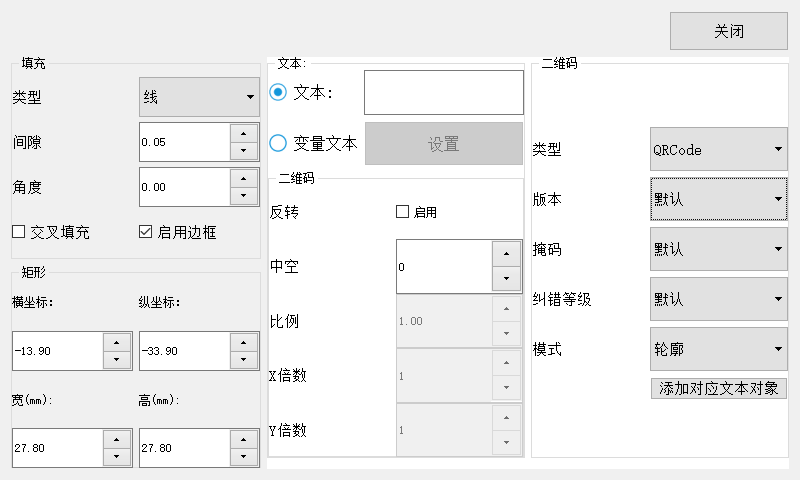Uncheck the 启用边框 checkbox
Image resolution: width=800 pixels, height=480 pixels.
tap(145, 232)
